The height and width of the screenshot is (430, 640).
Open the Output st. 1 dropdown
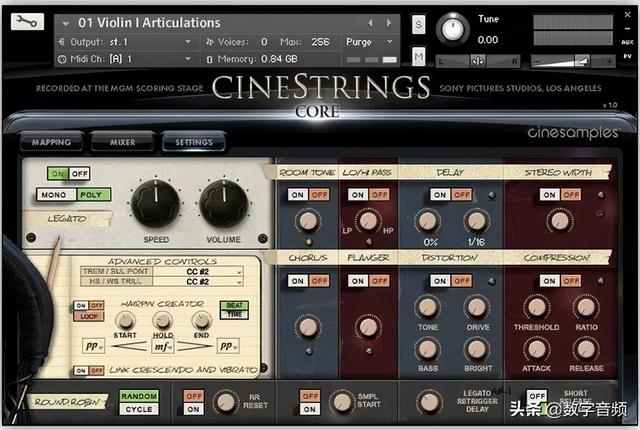click(188, 42)
